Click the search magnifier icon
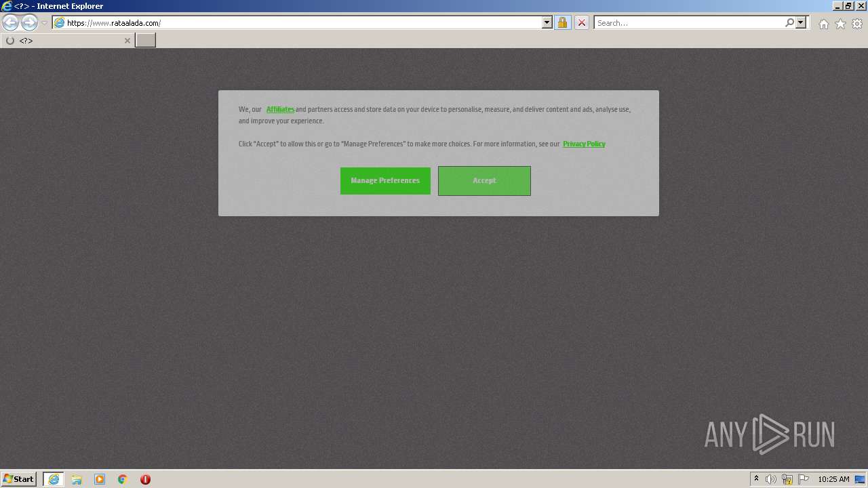 pyautogui.click(x=789, y=23)
